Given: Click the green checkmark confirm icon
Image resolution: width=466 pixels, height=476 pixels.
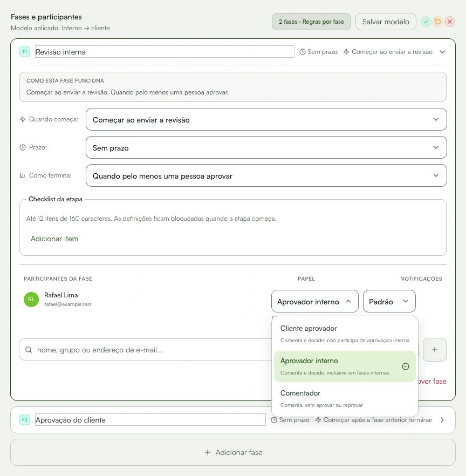Looking at the screenshot, I should pyautogui.click(x=426, y=22).
